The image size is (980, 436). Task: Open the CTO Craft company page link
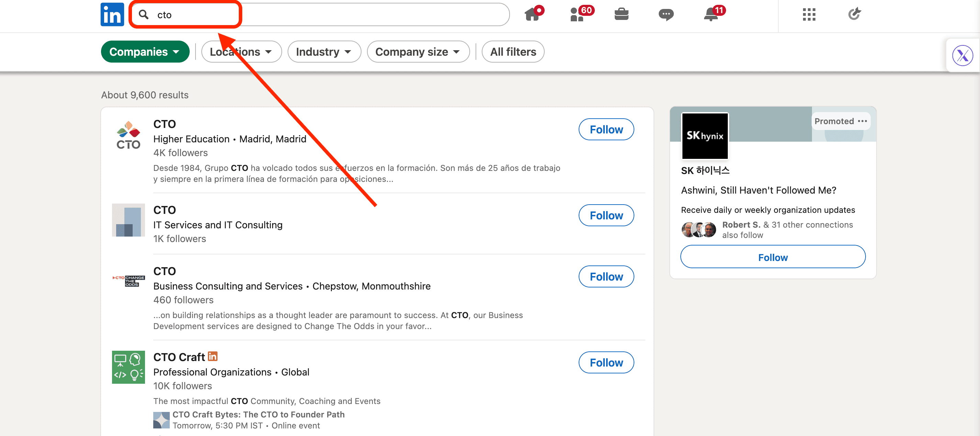179,357
